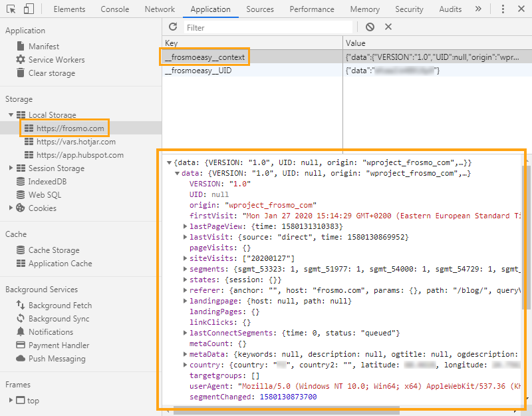Switch to the Network tab

pyautogui.click(x=159, y=9)
